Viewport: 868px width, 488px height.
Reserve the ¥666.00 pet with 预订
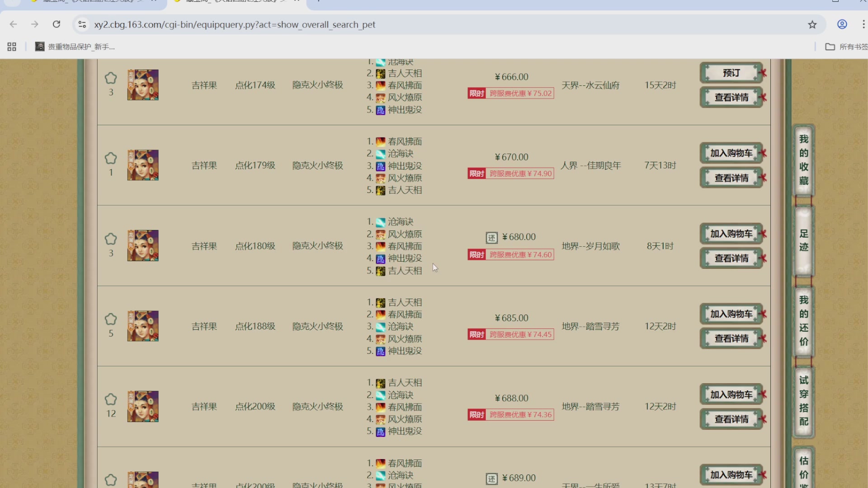[731, 73]
